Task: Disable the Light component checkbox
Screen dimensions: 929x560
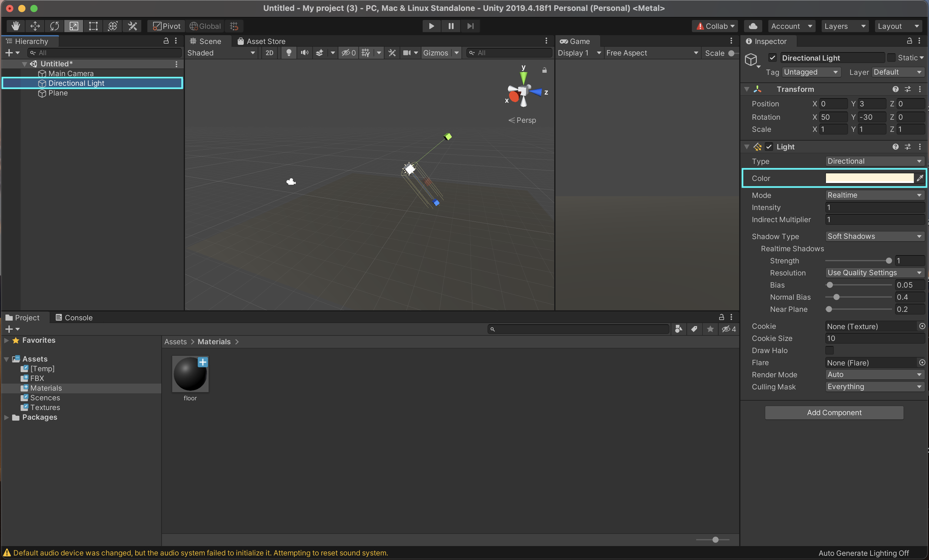Action: point(769,147)
